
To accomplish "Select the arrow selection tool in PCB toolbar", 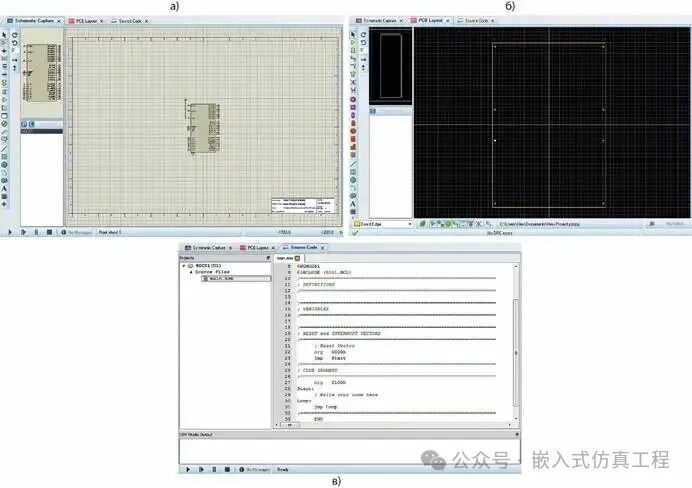I will coord(353,34).
